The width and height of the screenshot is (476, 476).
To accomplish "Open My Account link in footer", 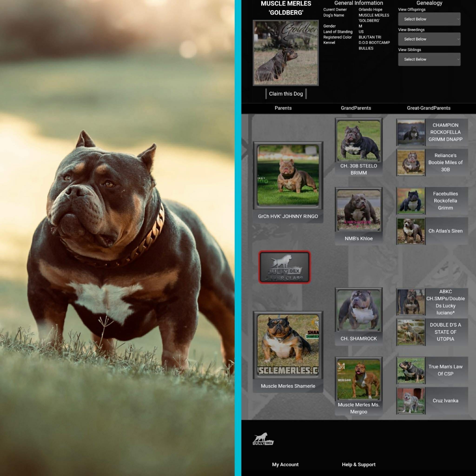I will pos(285,464).
